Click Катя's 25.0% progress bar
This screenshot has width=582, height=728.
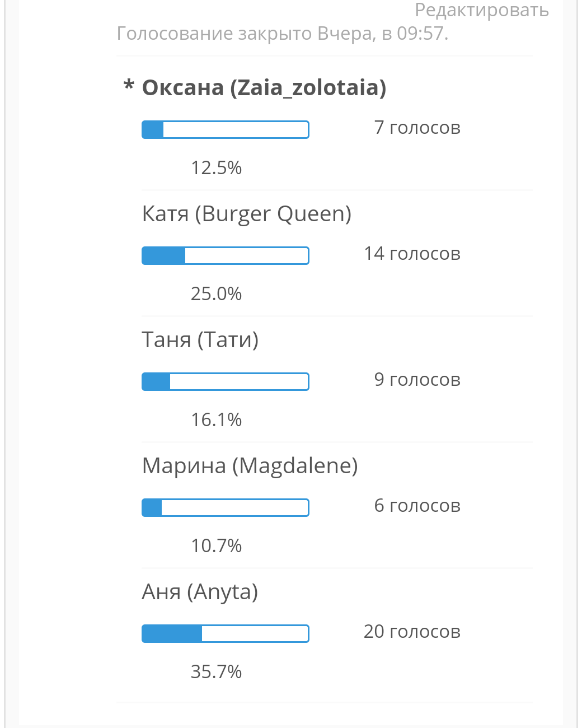pos(226,255)
